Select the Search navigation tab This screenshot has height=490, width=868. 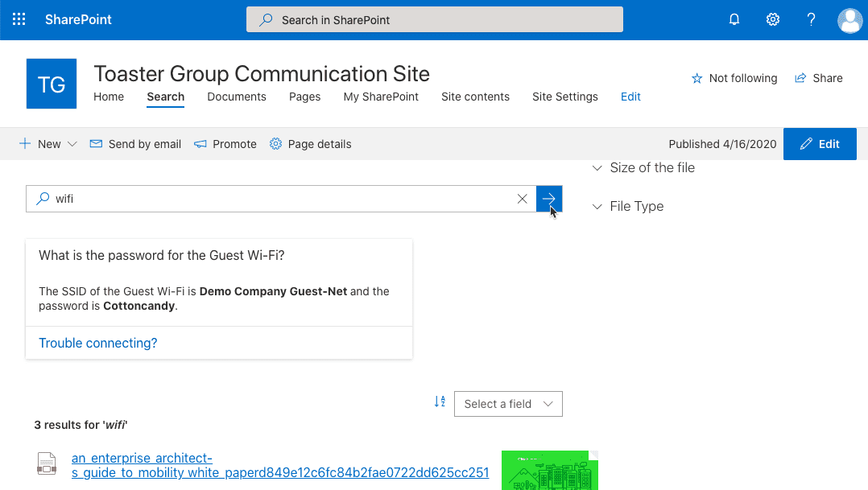[x=166, y=97]
